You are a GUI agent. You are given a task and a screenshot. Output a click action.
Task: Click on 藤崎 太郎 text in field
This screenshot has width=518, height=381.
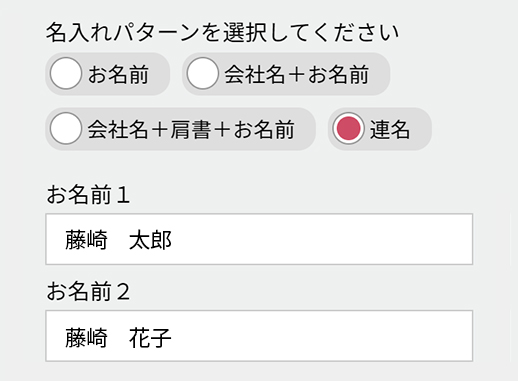118,240
